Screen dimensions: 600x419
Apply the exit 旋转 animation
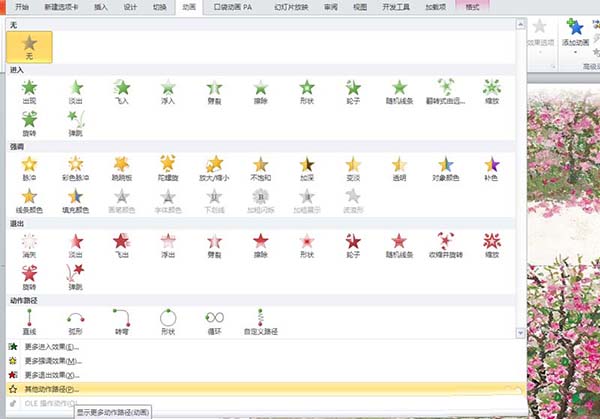29,277
